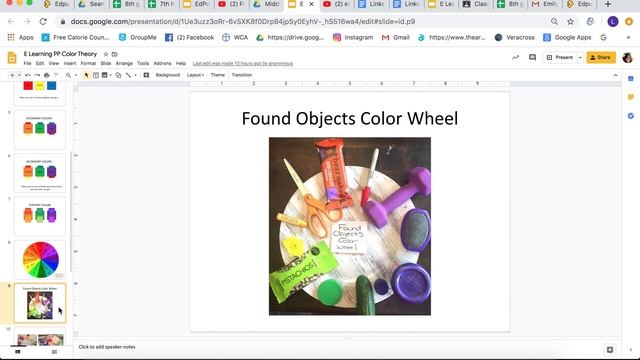Open the Present options dropdown arrow
Viewport: 640px width, 360px height.
(580, 58)
